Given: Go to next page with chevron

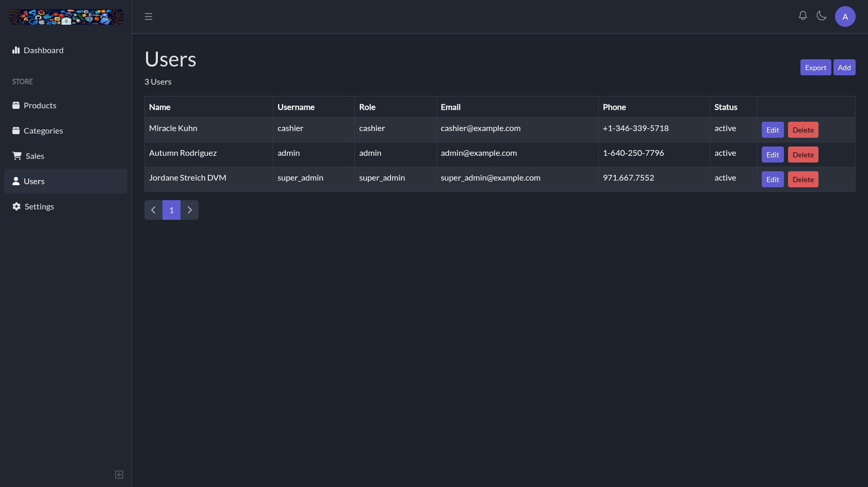Looking at the screenshot, I should click(189, 210).
